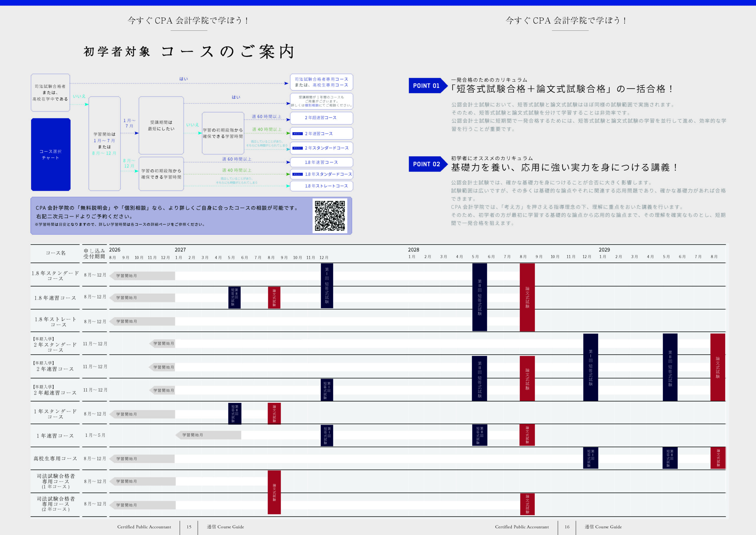Select the blue コース選択チャート box
Screen dimensions: 756x535
[x=51, y=154]
